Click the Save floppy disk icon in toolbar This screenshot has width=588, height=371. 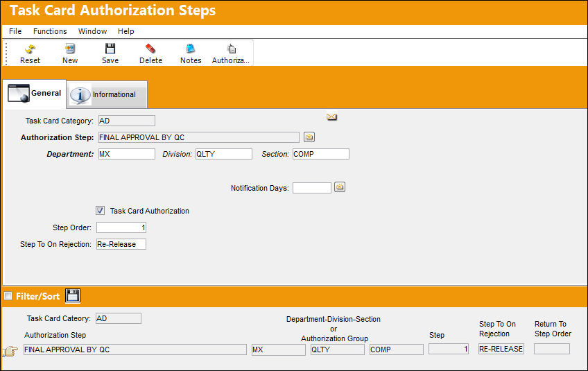coord(110,49)
